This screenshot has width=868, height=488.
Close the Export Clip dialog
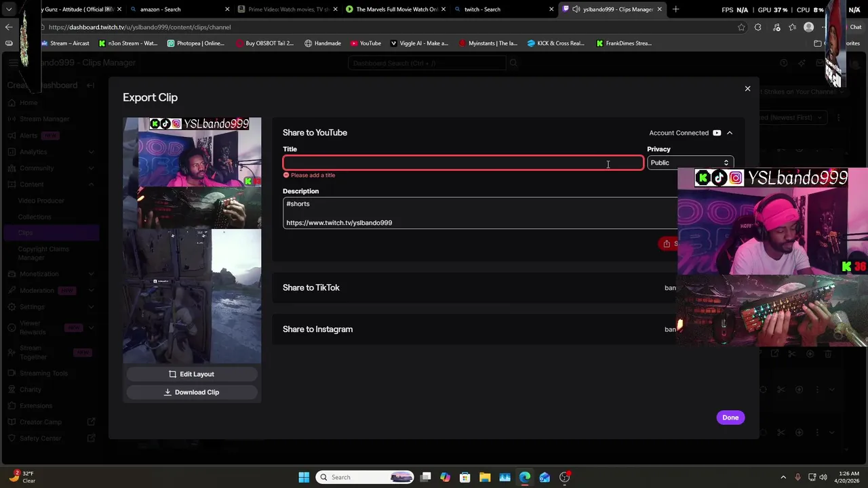tap(747, 89)
